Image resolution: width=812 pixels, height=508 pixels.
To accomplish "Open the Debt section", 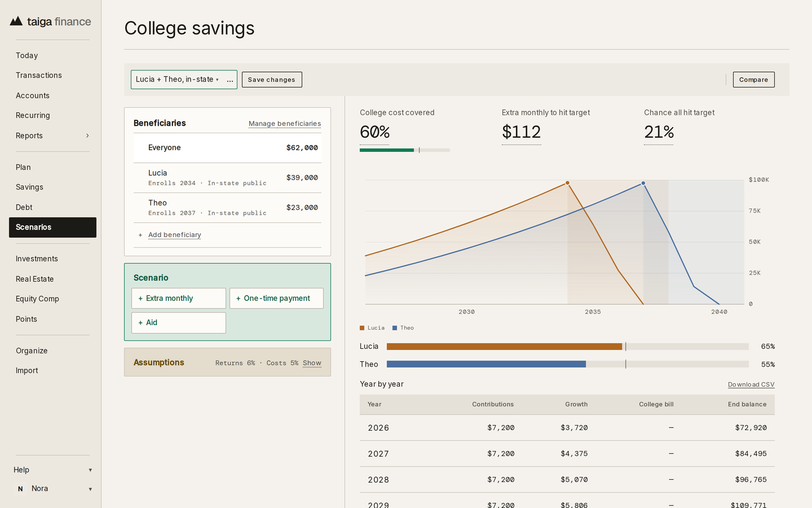I will (52, 207).
